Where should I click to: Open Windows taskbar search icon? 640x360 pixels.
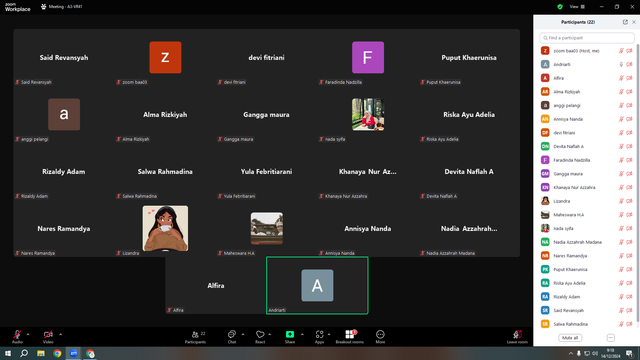click(x=24, y=353)
